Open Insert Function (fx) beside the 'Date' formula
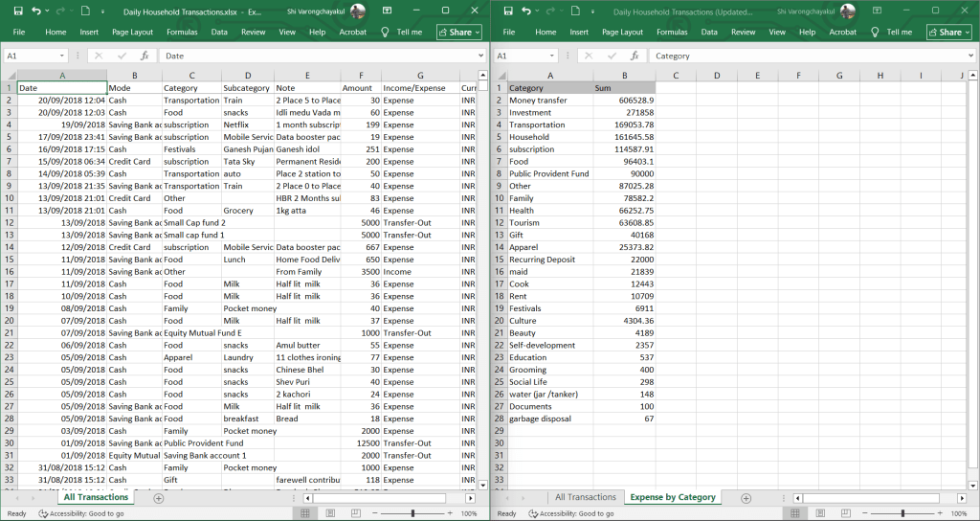 tap(145, 56)
